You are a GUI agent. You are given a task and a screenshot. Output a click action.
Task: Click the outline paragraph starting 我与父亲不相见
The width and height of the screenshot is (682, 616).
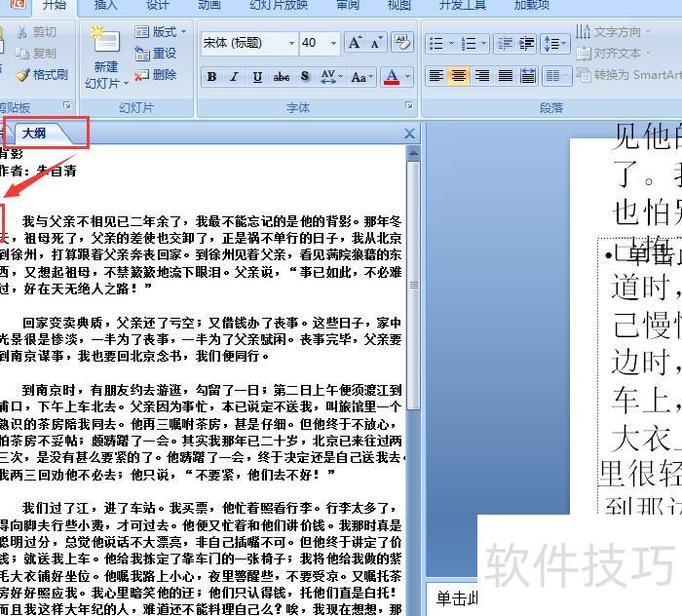(x=201, y=254)
